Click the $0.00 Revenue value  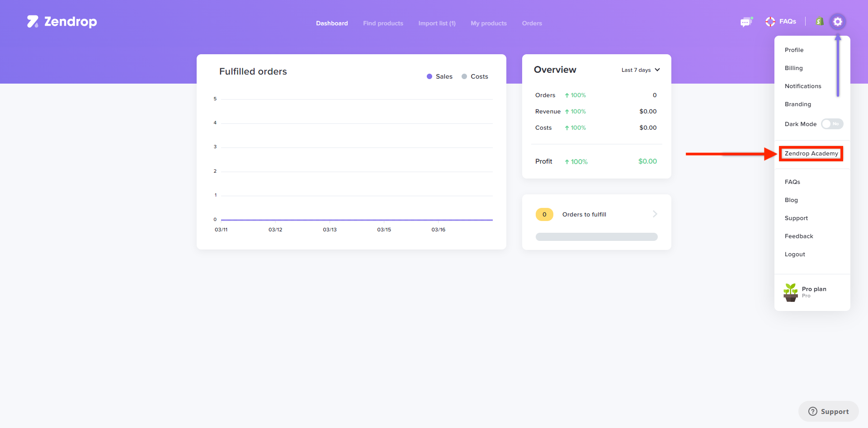pyautogui.click(x=648, y=111)
